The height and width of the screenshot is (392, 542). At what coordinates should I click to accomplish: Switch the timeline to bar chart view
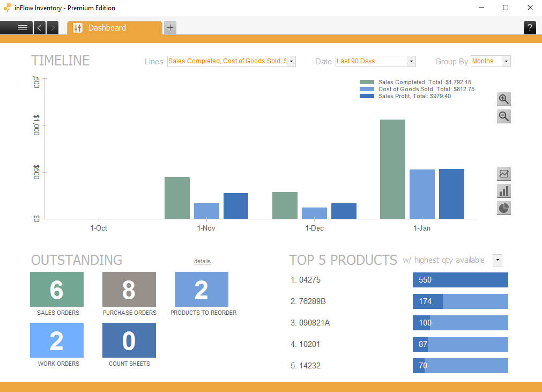point(503,190)
